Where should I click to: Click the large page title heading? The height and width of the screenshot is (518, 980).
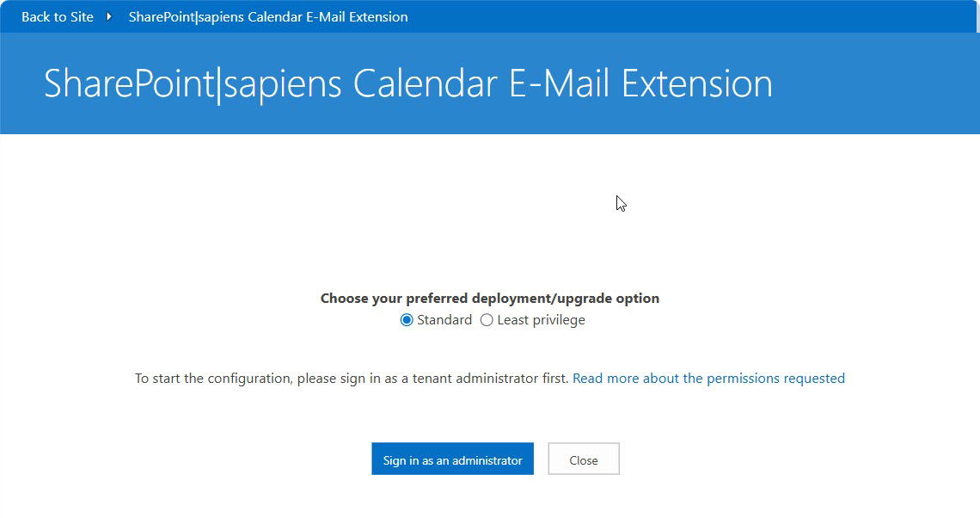pos(407,83)
